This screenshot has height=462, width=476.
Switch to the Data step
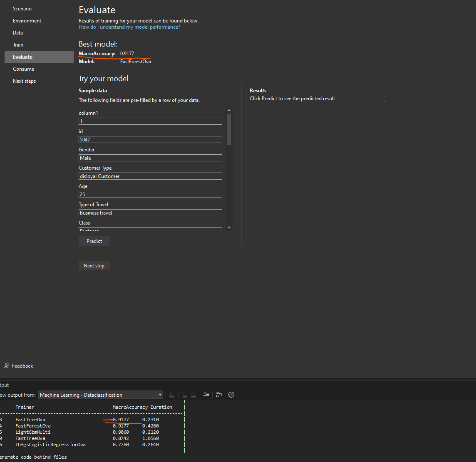(x=18, y=32)
